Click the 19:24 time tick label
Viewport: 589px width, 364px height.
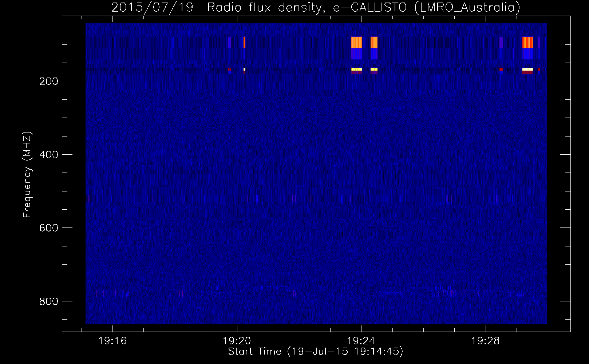coord(361,341)
